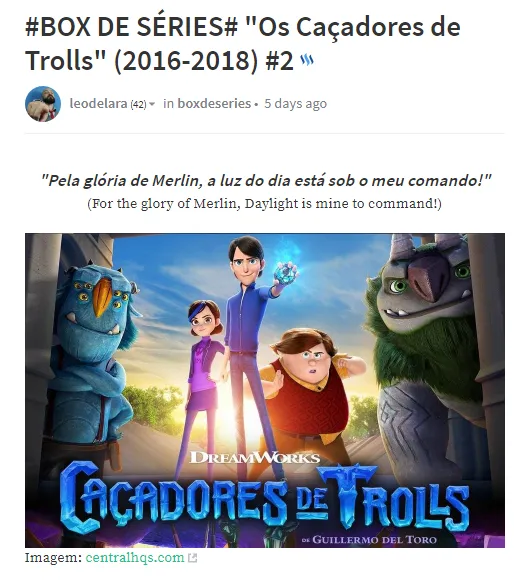Click the blue 'Caçadores de Trolls' title logo
519x580 pixels.
click(x=264, y=498)
